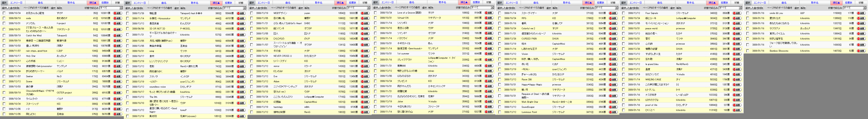868x119 pixels.
Task: Click the song title peace world
Action: coord(651,29)
